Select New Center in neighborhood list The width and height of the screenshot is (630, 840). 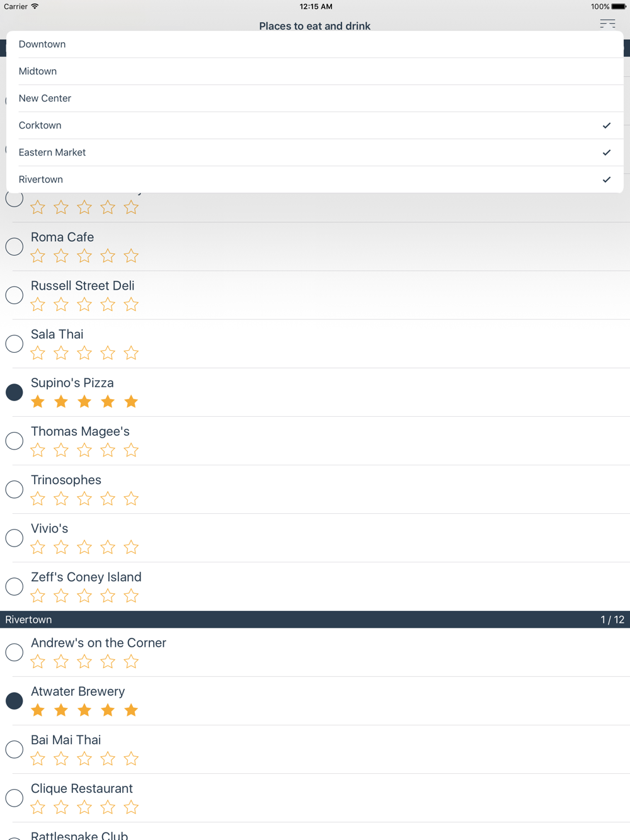pos(315,98)
